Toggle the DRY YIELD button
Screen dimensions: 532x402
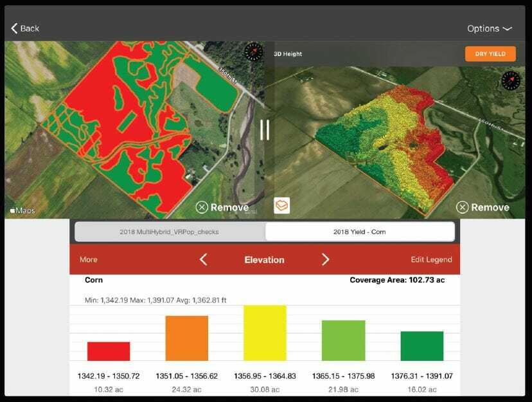click(x=490, y=54)
